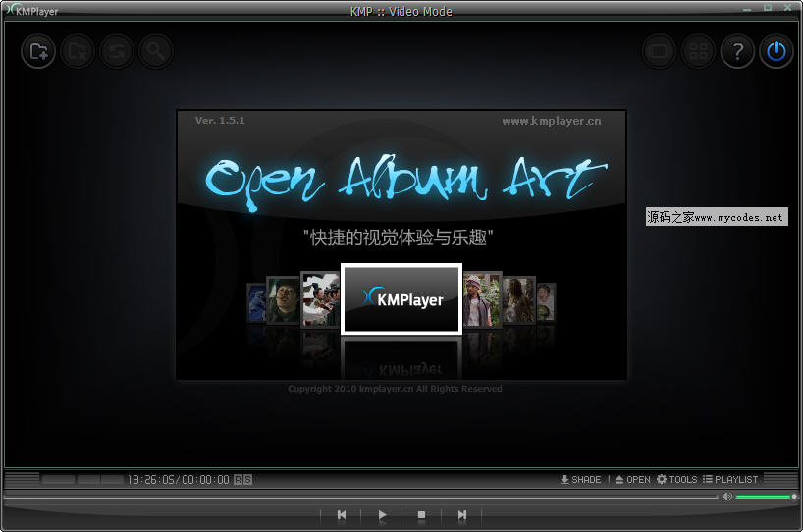Stop playback with the stop button
803x532 pixels.
coord(421,514)
